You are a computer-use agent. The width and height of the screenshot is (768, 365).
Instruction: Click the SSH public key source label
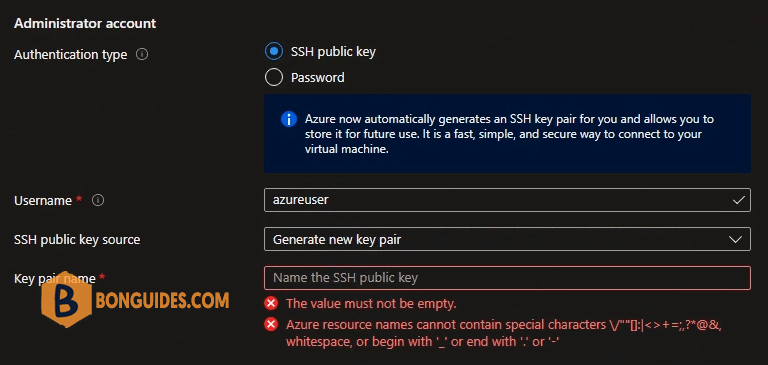pyautogui.click(x=77, y=240)
